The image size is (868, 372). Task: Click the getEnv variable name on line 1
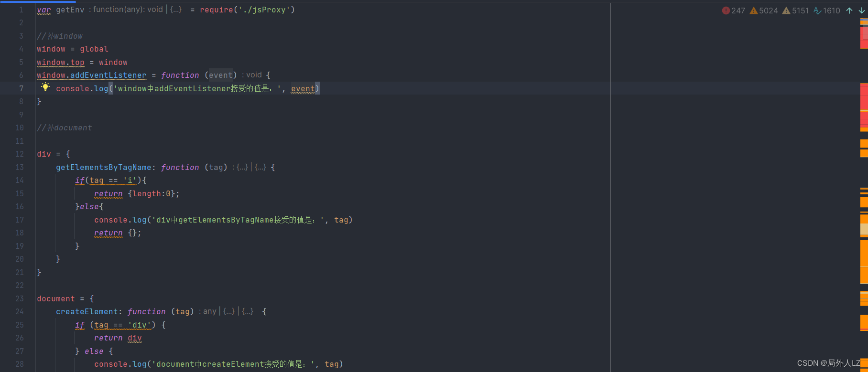coord(70,10)
